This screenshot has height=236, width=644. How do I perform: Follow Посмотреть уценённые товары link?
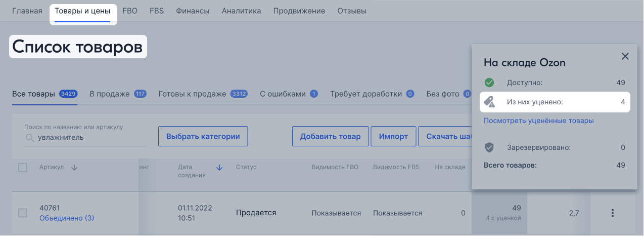538,121
